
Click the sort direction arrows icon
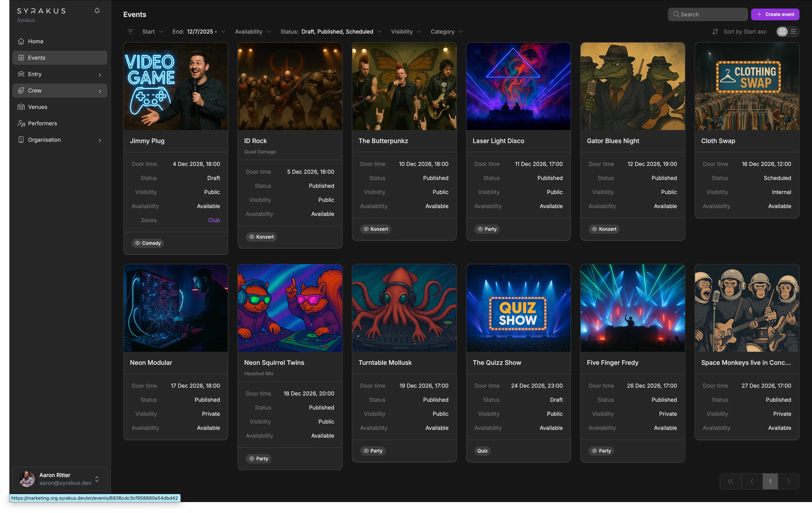coord(715,32)
